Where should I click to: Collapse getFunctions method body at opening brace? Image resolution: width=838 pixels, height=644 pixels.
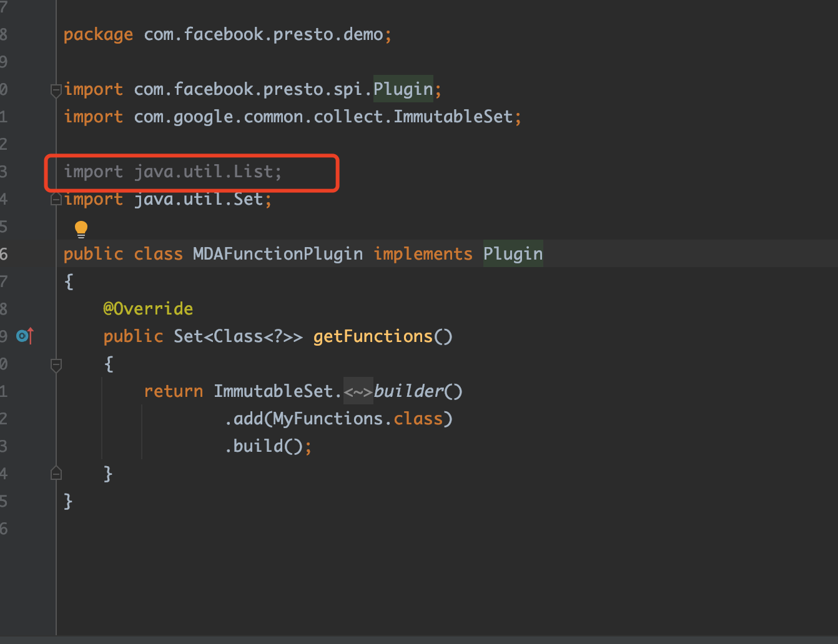pos(56,364)
